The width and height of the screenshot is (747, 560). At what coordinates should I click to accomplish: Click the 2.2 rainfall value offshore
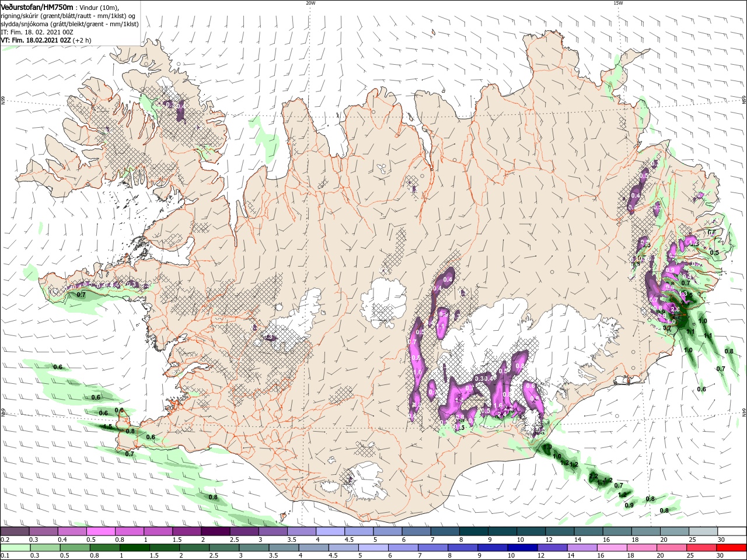point(593,477)
